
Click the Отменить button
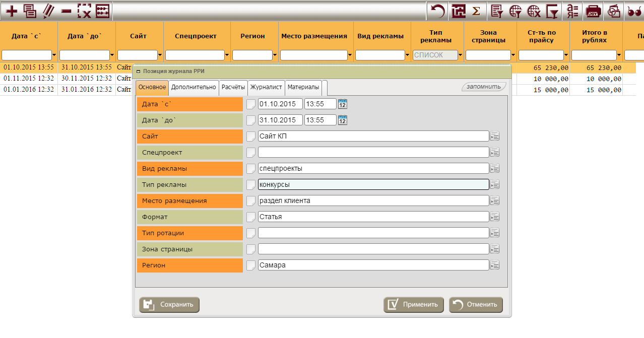476,305
